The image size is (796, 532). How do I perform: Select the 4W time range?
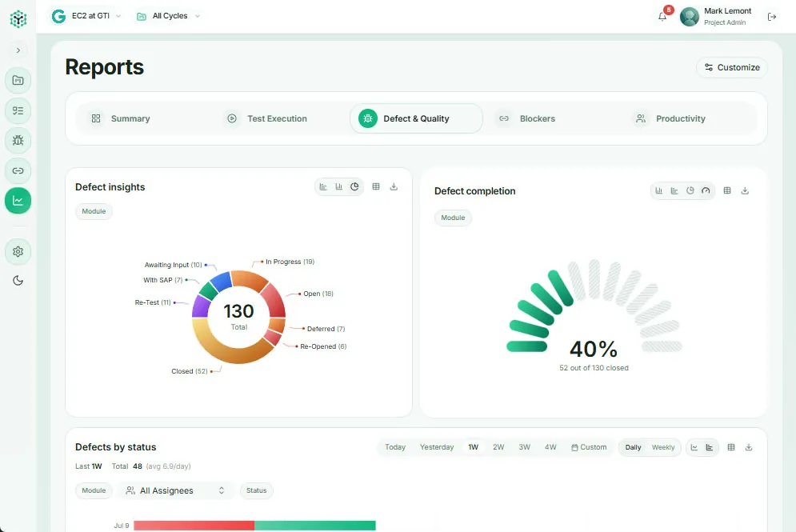point(550,447)
